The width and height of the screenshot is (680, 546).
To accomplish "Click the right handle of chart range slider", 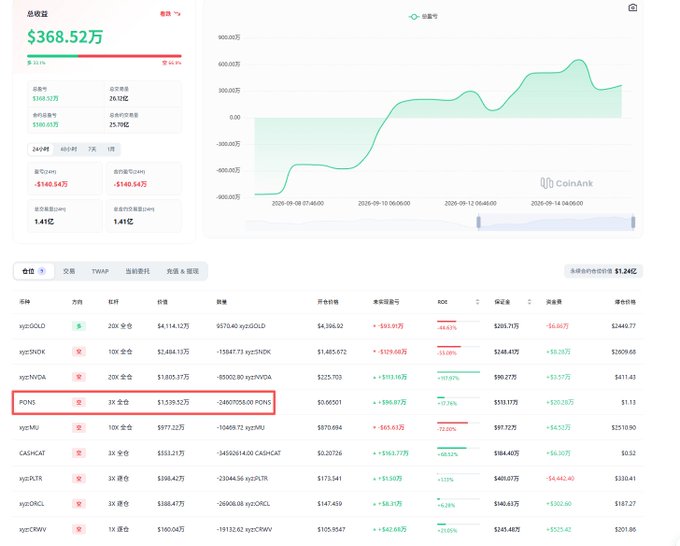I will 633,222.
